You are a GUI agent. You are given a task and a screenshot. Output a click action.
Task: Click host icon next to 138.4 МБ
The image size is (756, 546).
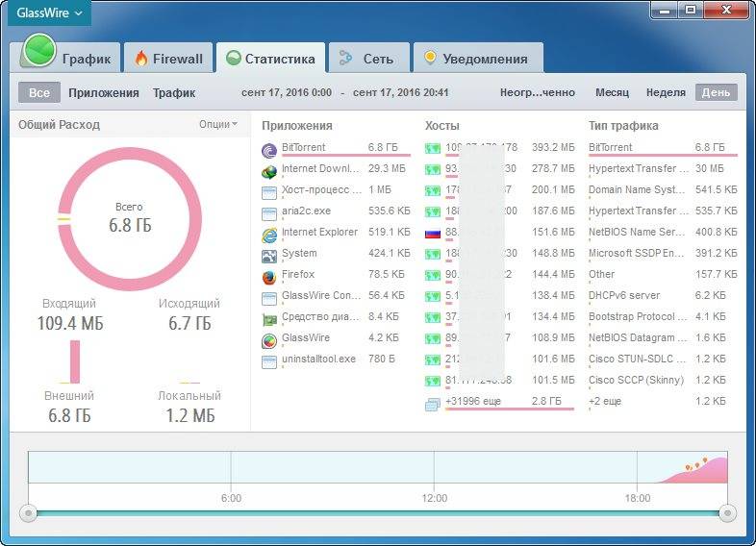(433, 297)
